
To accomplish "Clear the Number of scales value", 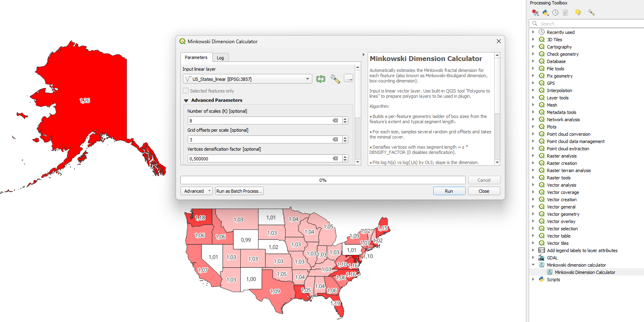I will pos(335,120).
